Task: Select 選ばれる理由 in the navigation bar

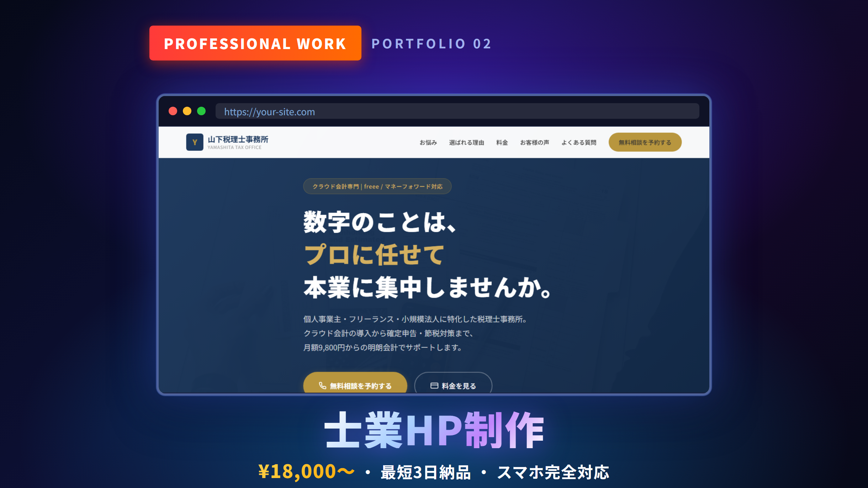Action: coord(467,142)
